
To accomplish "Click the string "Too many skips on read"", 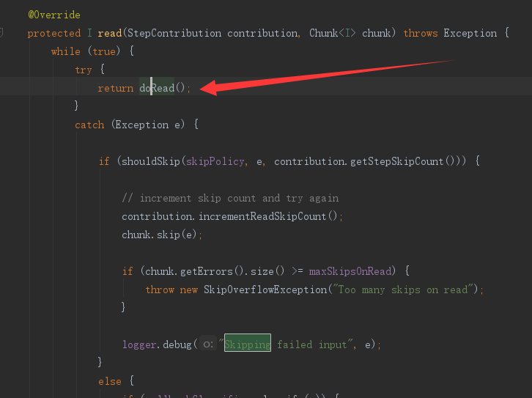I will 403,290.
